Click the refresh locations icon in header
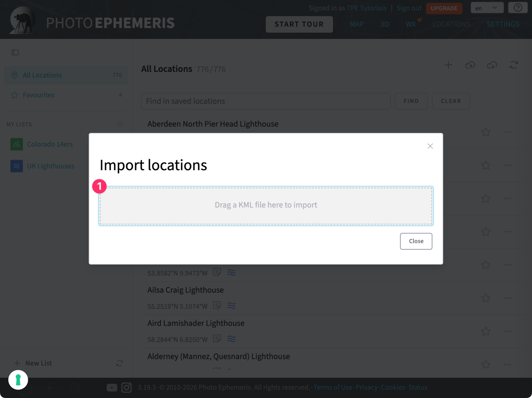 coord(514,65)
